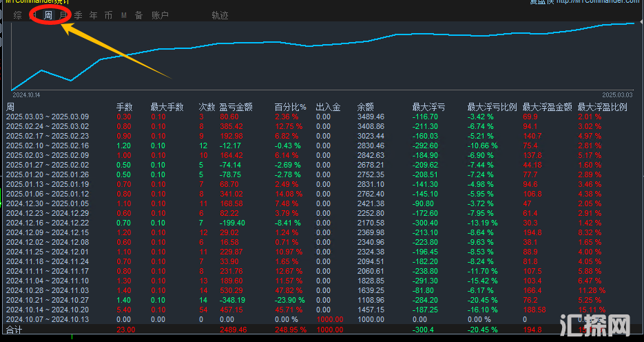Click the 最大浮亏比例 column header
This screenshot has height=342, width=644.
pos(492,107)
